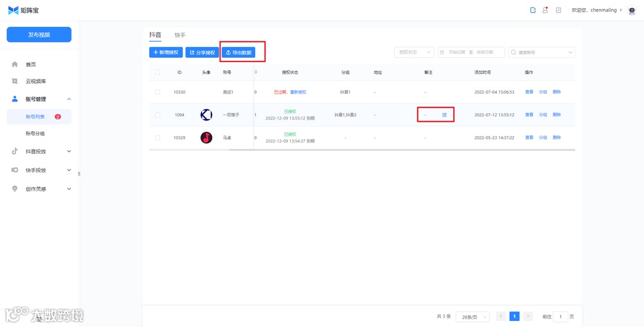The width and height of the screenshot is (644, 327).
Task: Click the 创作灵感 lightbulb icon
Action: point(15,189)
